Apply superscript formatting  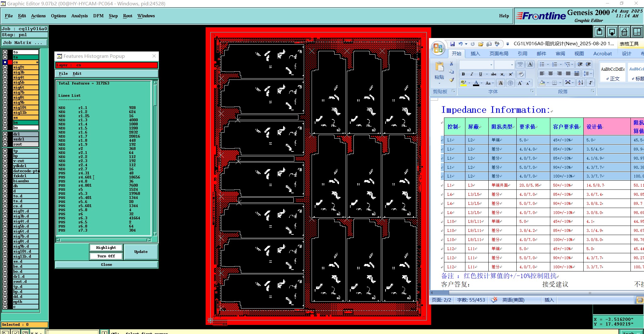pos(511,74)
